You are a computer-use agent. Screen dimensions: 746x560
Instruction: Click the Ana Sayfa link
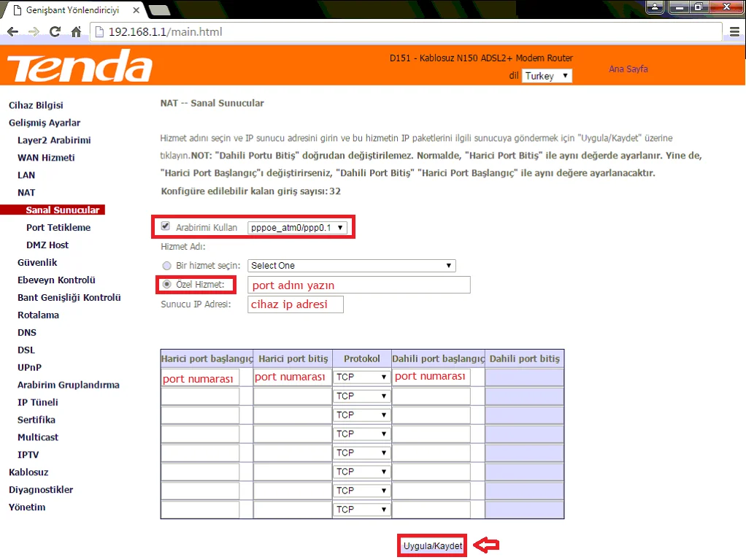coord(628,69)
